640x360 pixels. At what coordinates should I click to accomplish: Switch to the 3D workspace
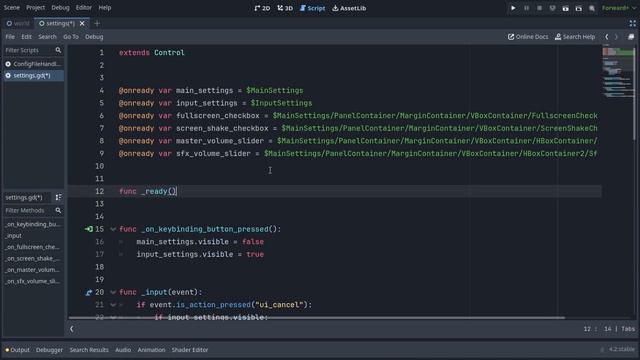click(x=285, y=8)
